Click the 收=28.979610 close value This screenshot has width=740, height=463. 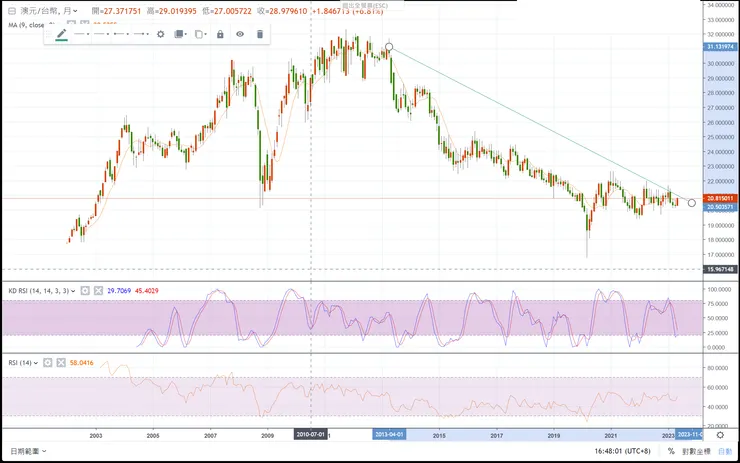click(282, 11)
